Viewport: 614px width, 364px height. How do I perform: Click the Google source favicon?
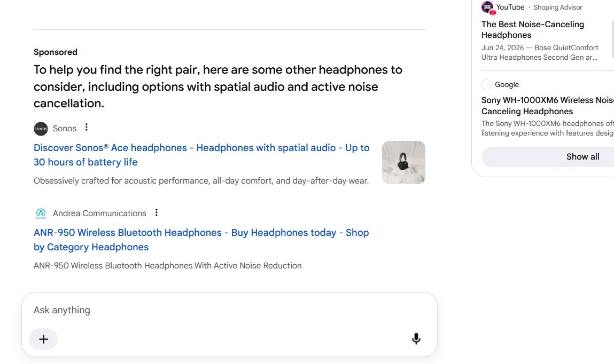(486, 85)
